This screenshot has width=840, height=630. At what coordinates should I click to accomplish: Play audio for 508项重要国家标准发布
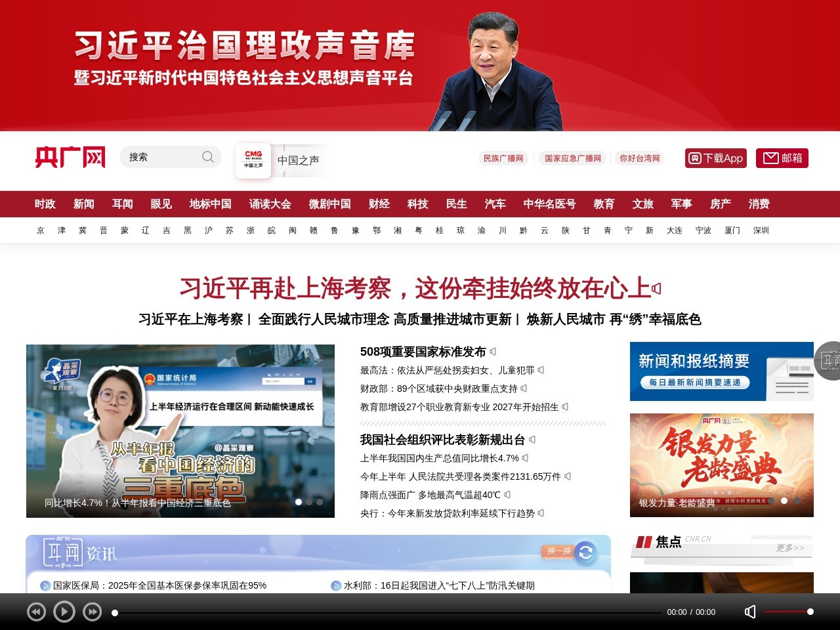tap(493, 352)
